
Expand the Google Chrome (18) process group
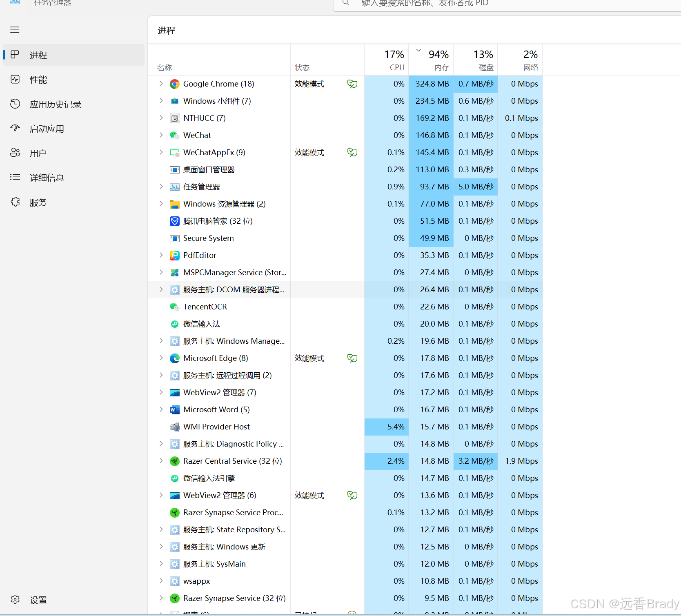coord(161,84)
